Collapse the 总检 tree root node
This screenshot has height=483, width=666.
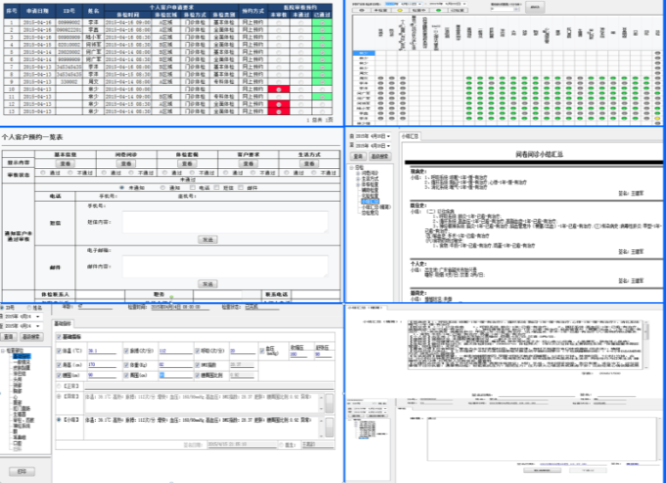352,168
